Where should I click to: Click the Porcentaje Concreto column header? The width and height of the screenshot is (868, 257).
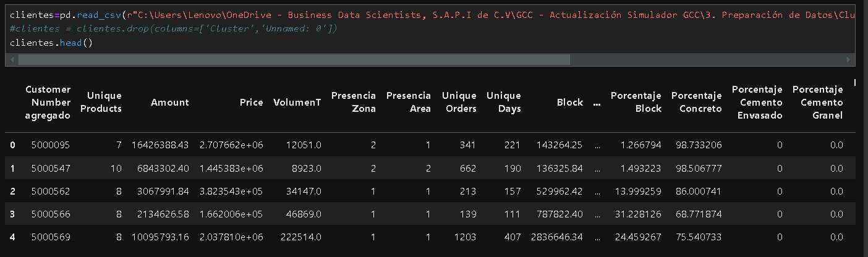(696, 102)
